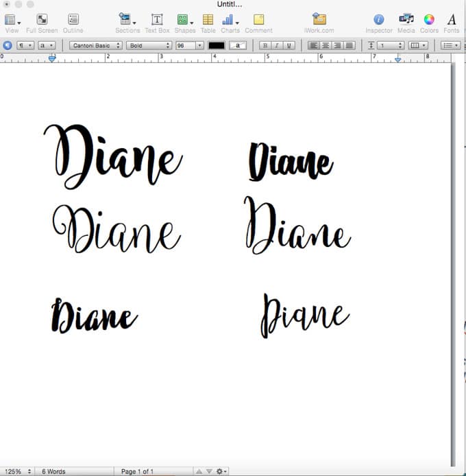466x476 pixels.
Task: Enter Full Screen mode
Action: tap(42, 20)
